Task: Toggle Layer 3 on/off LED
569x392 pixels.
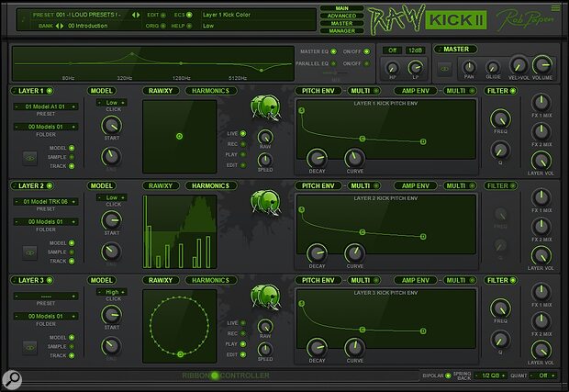Action: click(50, 280)
